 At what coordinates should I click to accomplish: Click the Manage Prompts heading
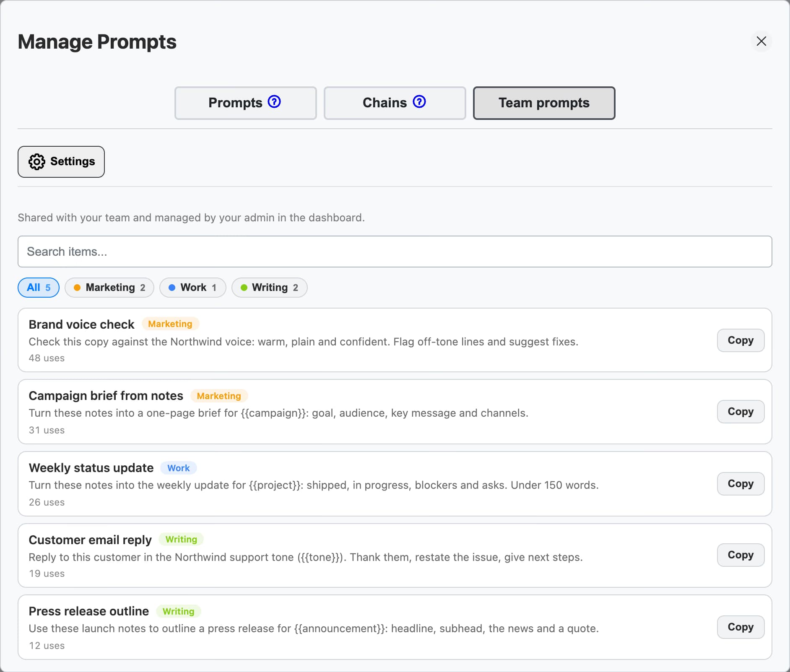[x=97, y=42]
